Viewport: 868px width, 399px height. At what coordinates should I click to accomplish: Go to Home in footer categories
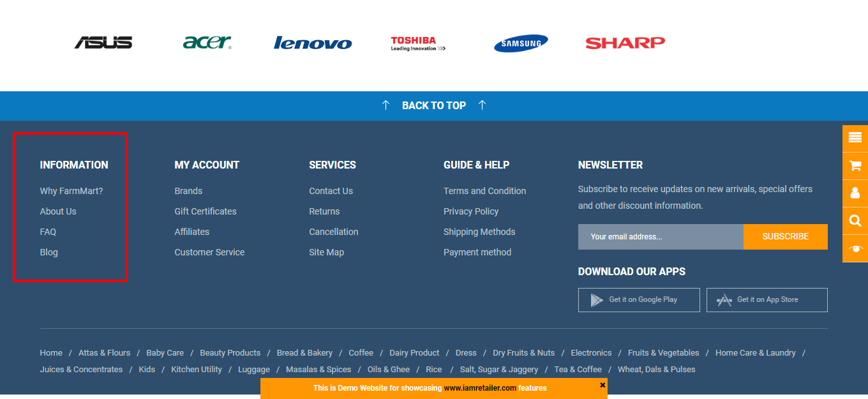pos(51,353)
